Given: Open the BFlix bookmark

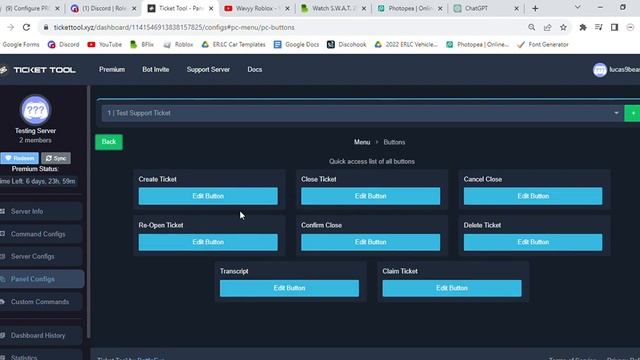Looking at the screenshot, I should 142,44.
